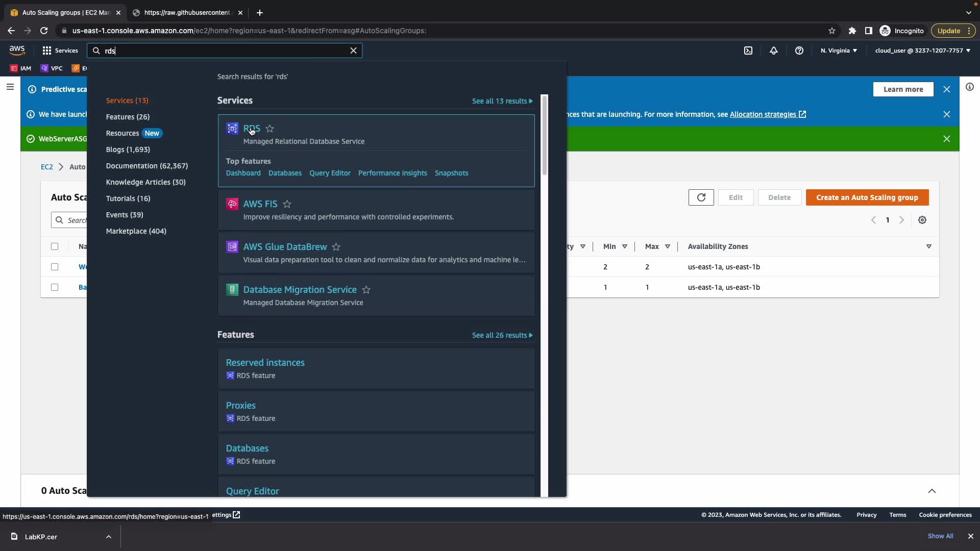Check the first Auto Scaling group row
The height and width of the screenshot is (551, 980).
55,267
